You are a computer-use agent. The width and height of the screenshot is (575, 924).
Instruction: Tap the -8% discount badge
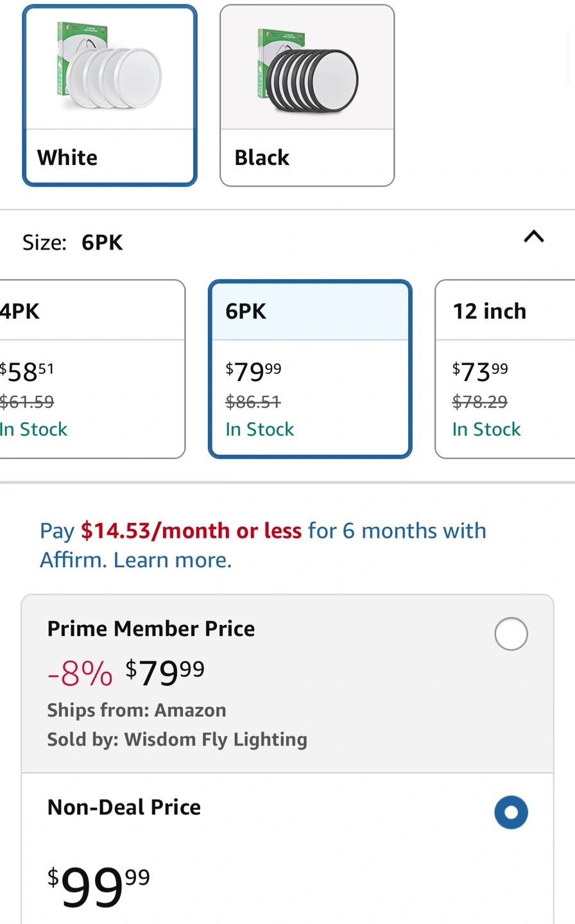tap(80, 673)
